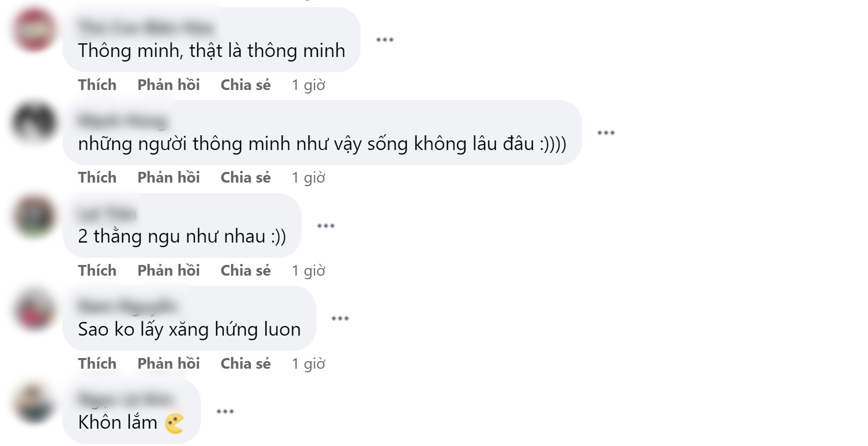Click profile avatar of "Thông minh, thật là thông minh" commenter

click(x=35, y=30)
